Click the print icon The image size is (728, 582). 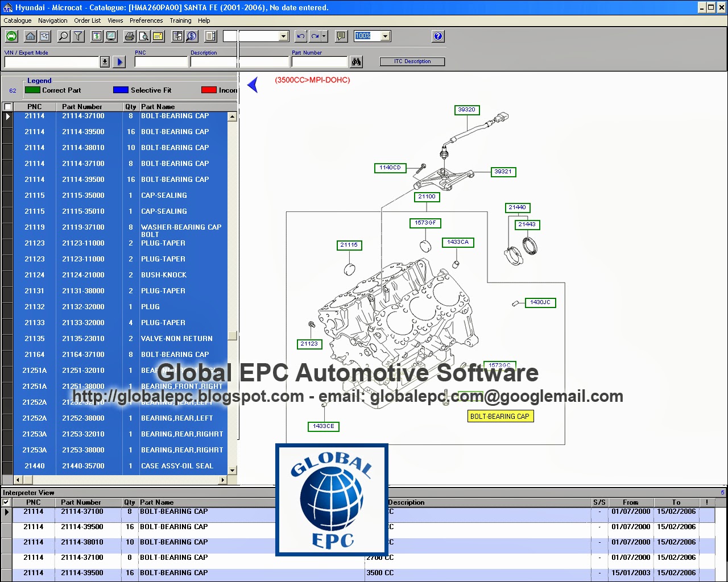[x=129, y=36]
